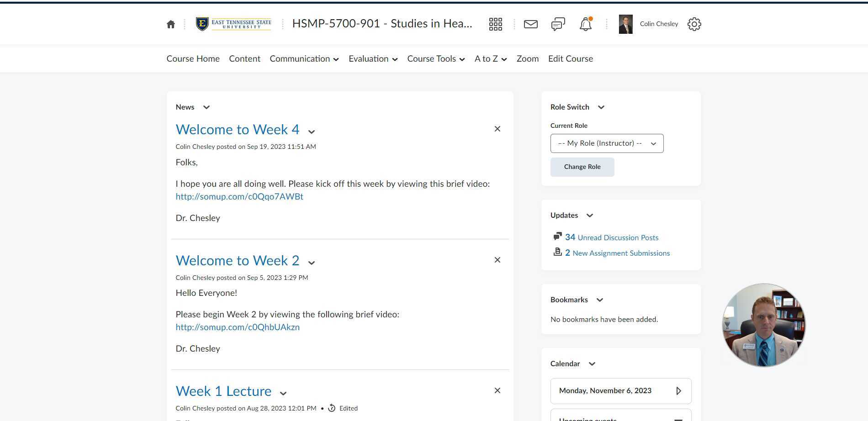Open the context menu for Welcome to Week 4

pyautogui.click(x=311, y=132)
